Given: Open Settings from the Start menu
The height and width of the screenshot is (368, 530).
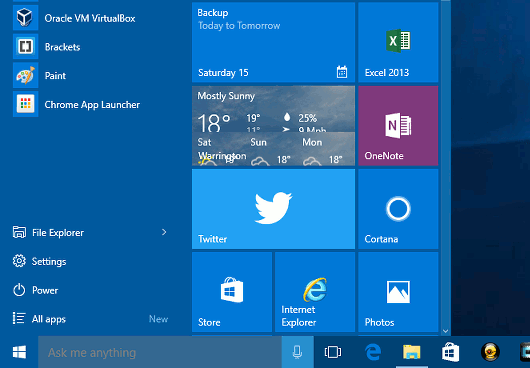Looking at the screenshot, I should 40,261.
